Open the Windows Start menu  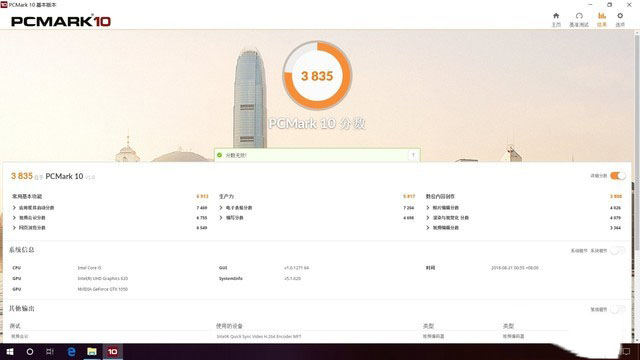pyautogui.click(x=10, y=351)
